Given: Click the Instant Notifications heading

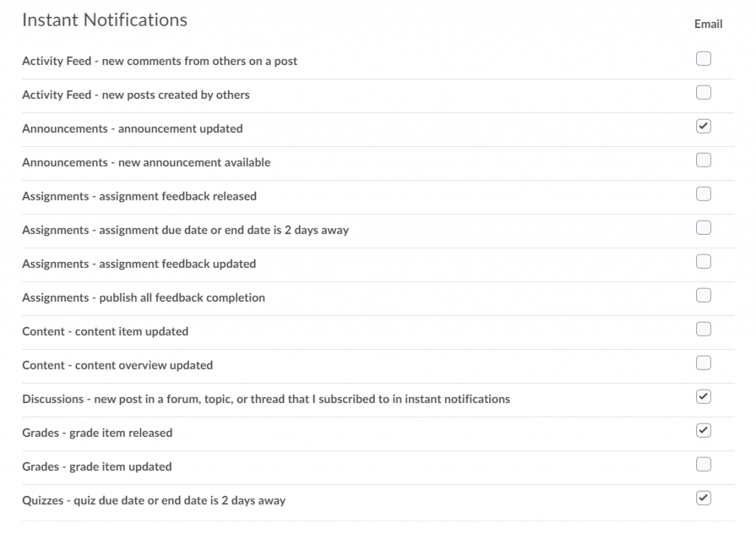Looking at the screenshot, I should click(104, 20).
